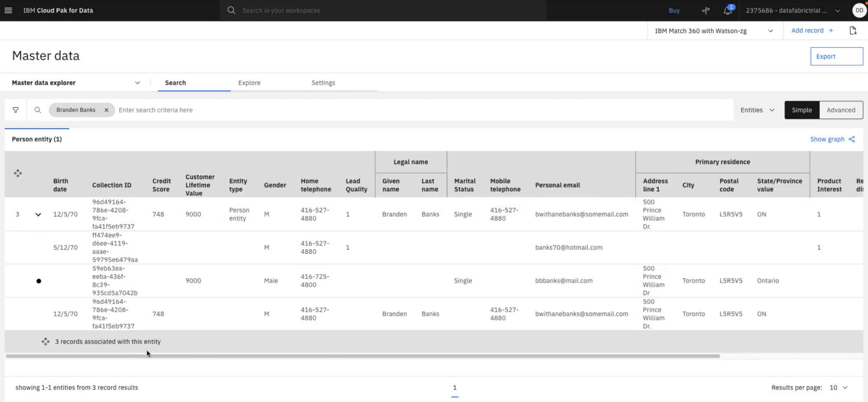The image size is (868, 402).
Task: Click Show graph link
Action: click(827, 139)
